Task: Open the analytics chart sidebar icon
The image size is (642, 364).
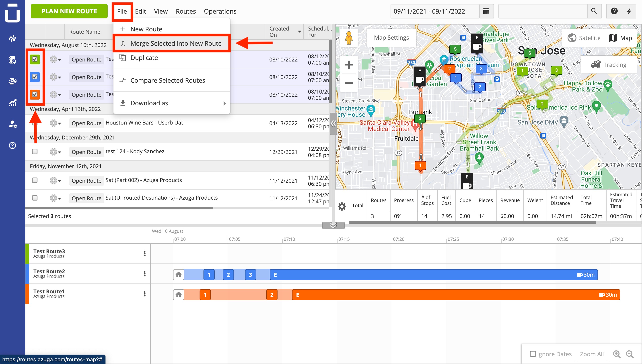Action: point(12,103)
